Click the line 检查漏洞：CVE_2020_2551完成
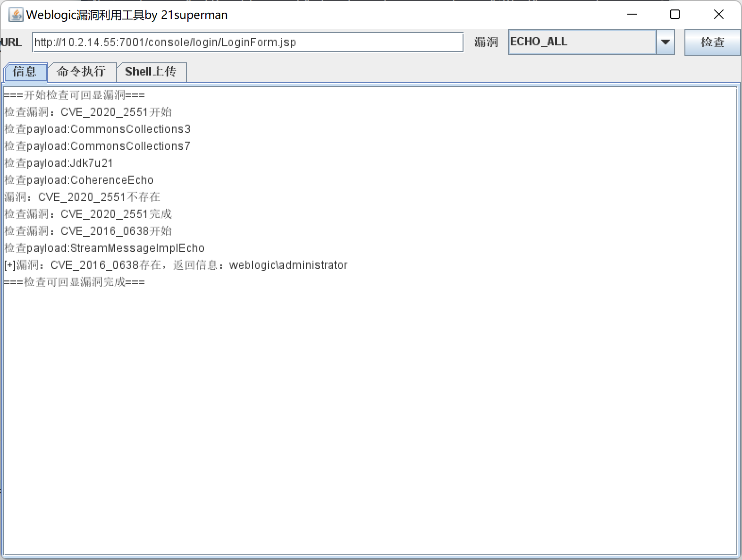Viewport: 742px width, 560px height. coord(88,214)
